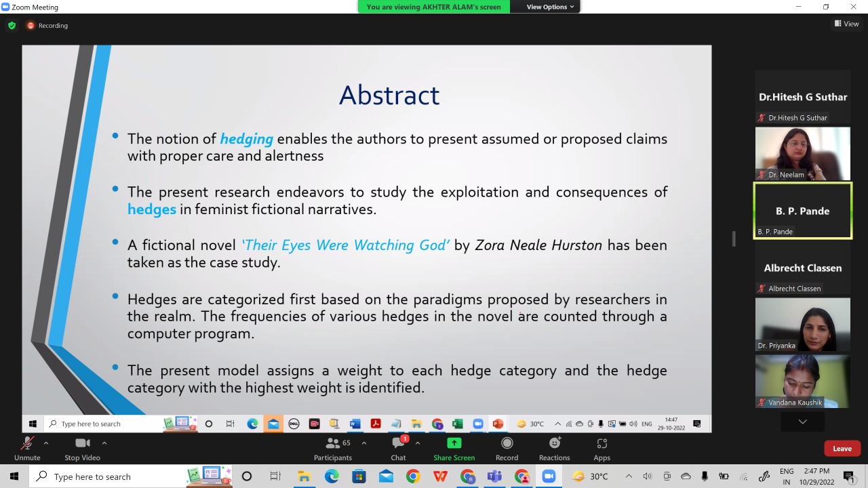The image size is (868, 488).
Task: Open the View Options dropdown
Action: [x=549, y=7]
